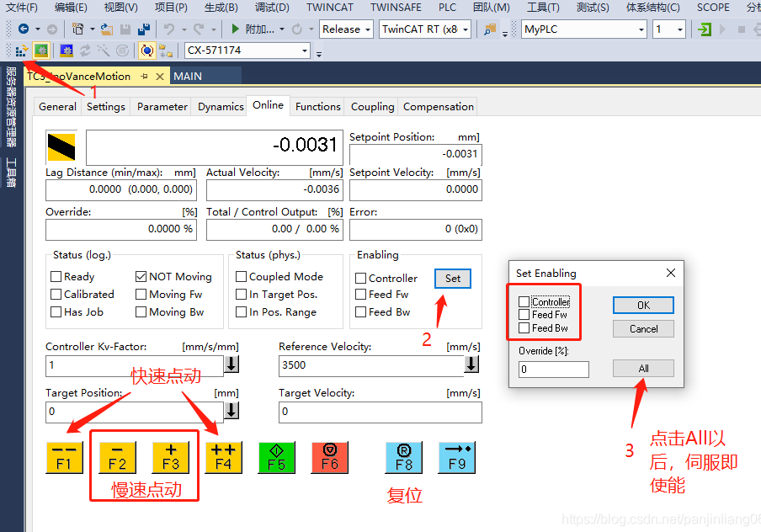Image resolution: width=761 pixels, height=532 pixels.
Task: Expand the Navigate Backward history arrow
Action: tap(38, 29)
